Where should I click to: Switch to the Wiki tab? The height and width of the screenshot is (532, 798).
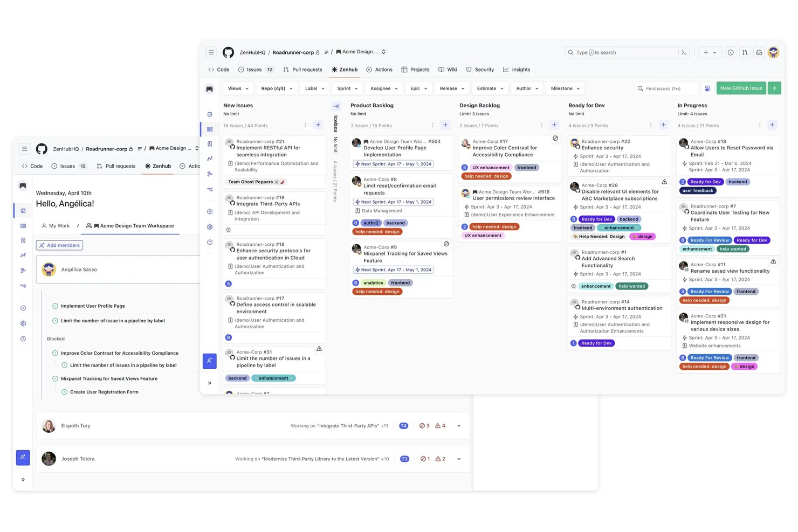tap(448, 70)
